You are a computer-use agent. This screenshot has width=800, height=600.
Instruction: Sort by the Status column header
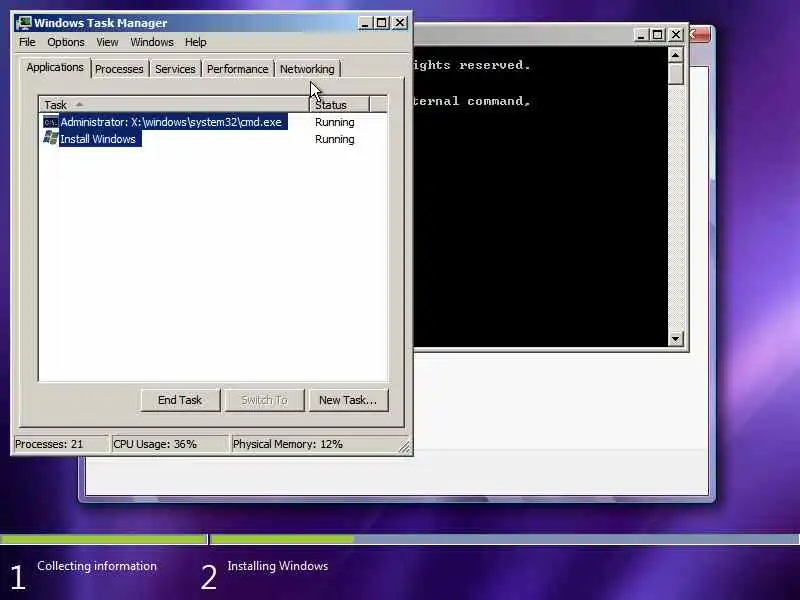pos(340,105)
